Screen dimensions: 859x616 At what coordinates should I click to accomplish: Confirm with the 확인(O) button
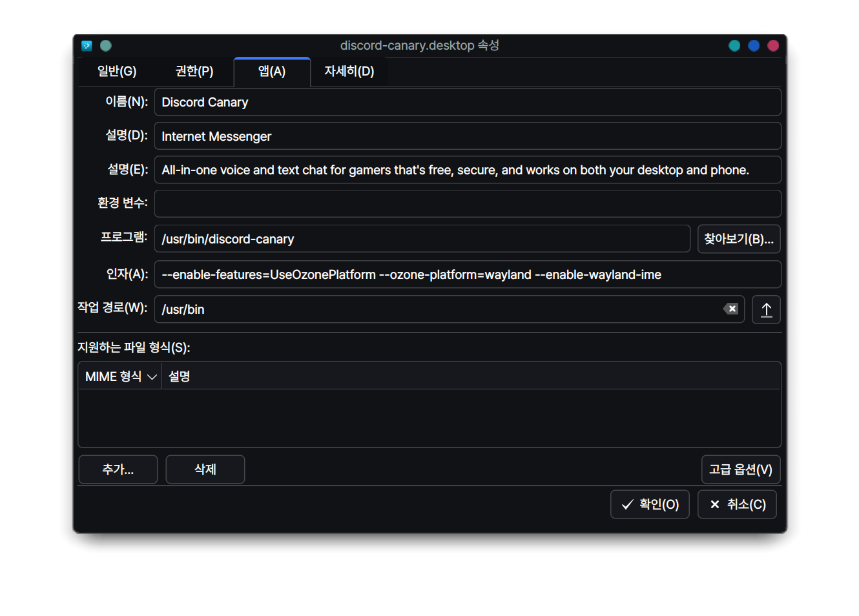tap(650, 504)
